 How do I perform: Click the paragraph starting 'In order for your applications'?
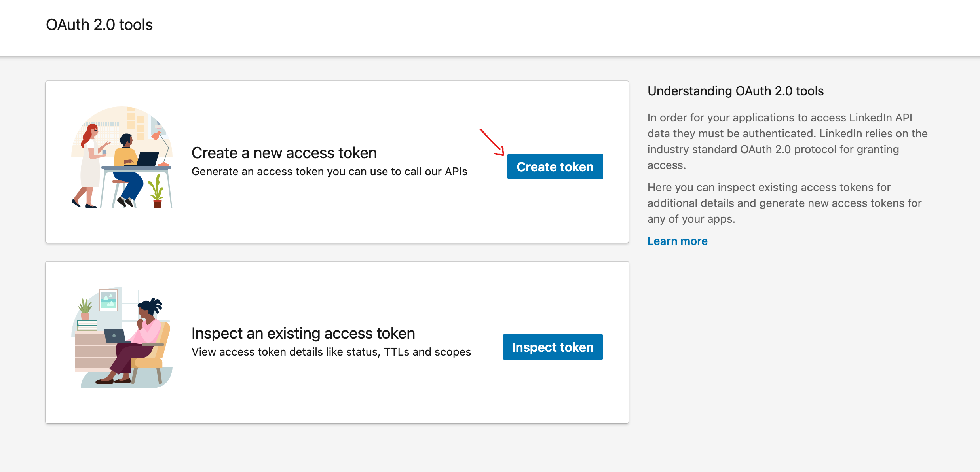(788, 141)
